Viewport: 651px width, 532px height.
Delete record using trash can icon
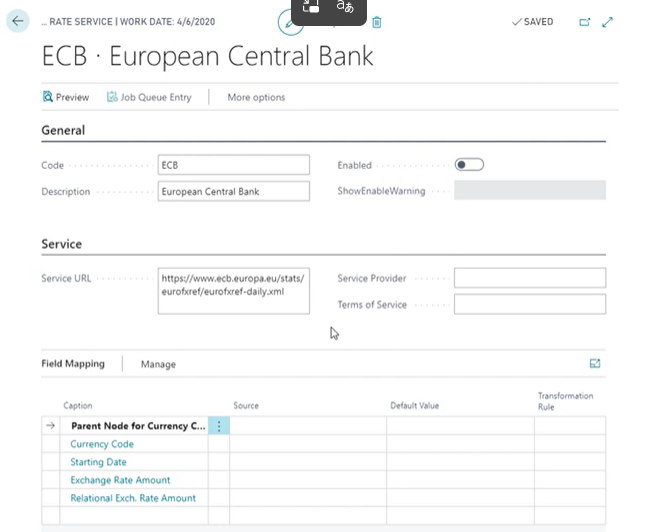[377, 22]
